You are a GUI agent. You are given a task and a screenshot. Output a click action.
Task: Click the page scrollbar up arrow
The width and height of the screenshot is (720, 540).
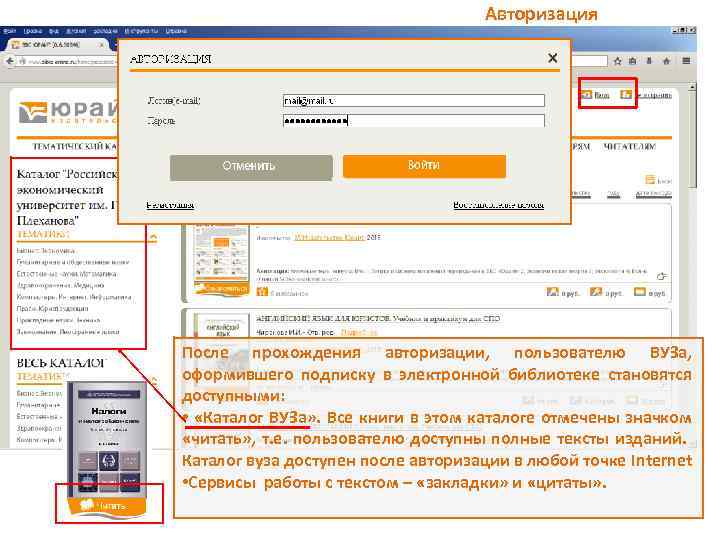692,86
